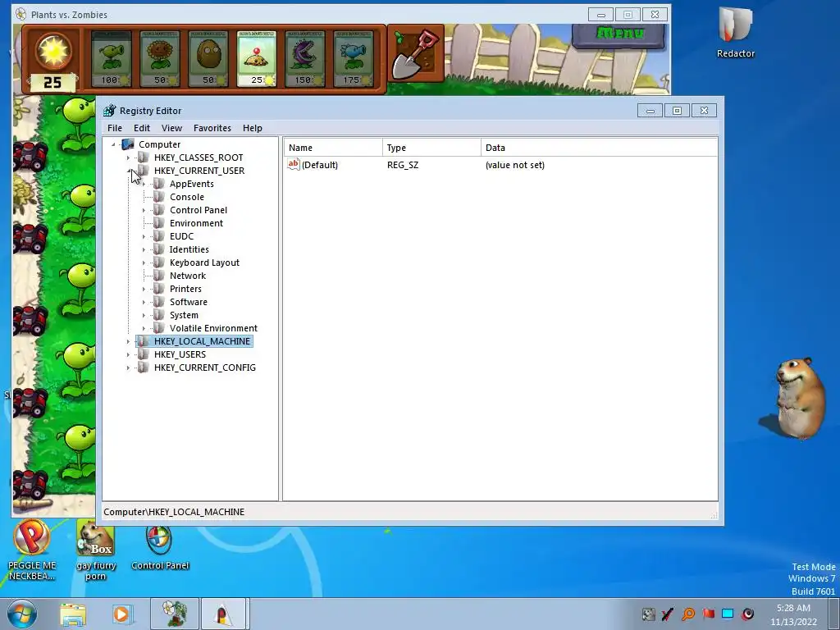This screenshot has width=840, height=630.
Task: Expand the Keyboard Layout key arrow
Action: coord(144,262)
